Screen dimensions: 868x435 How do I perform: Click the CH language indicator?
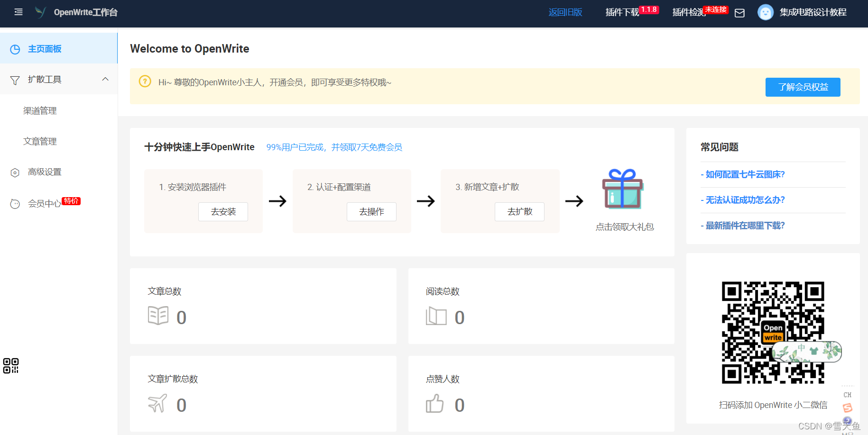(847, 395)
